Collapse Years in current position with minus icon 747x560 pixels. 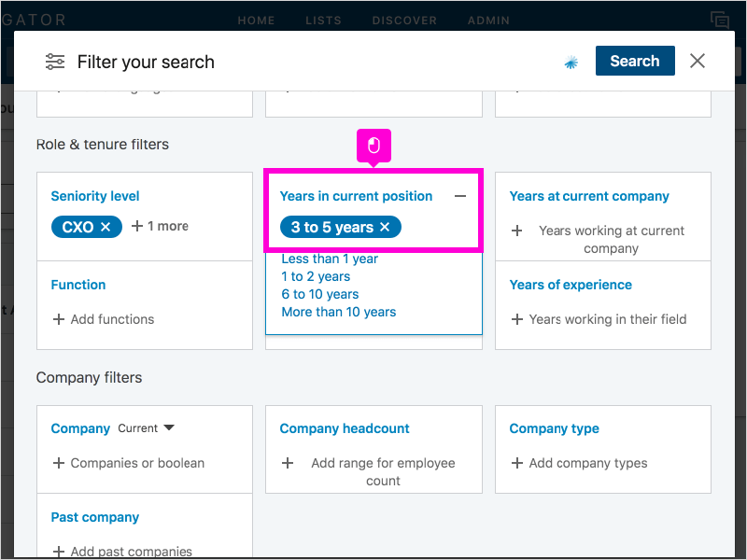coord(460,196)
